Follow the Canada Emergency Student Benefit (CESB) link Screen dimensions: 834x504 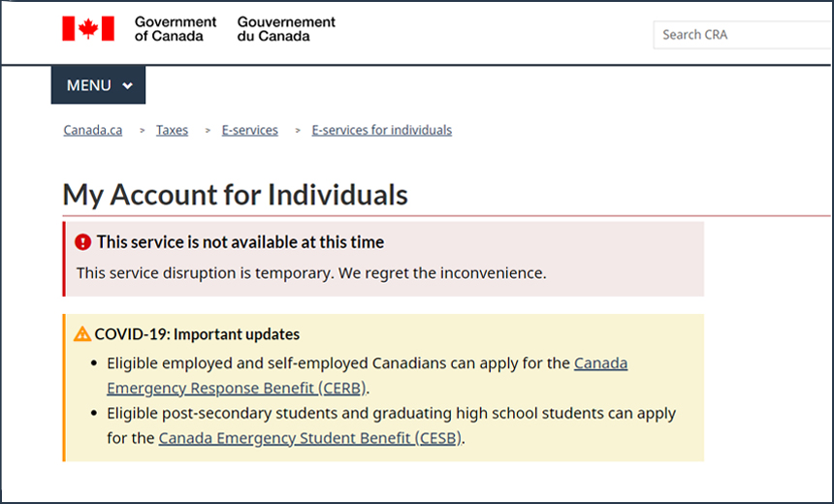310,438
